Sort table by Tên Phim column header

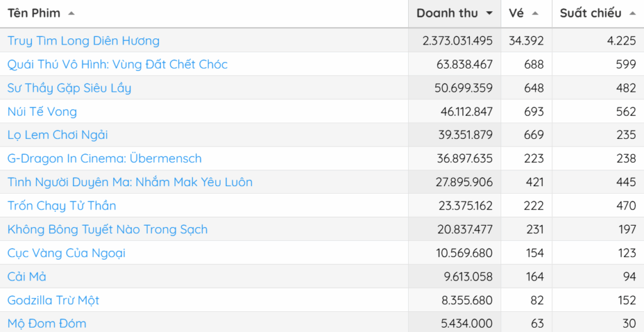tap(34, 13)
